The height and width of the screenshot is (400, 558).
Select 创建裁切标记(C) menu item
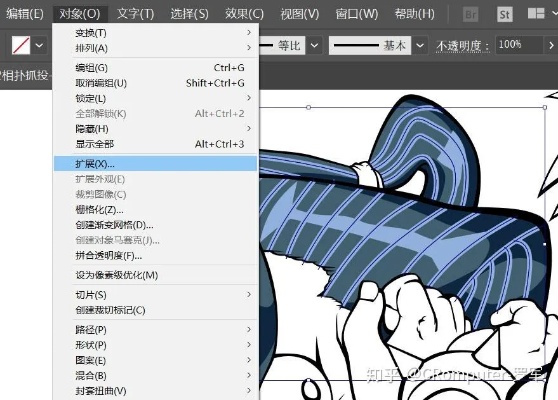tap(155, 310)
